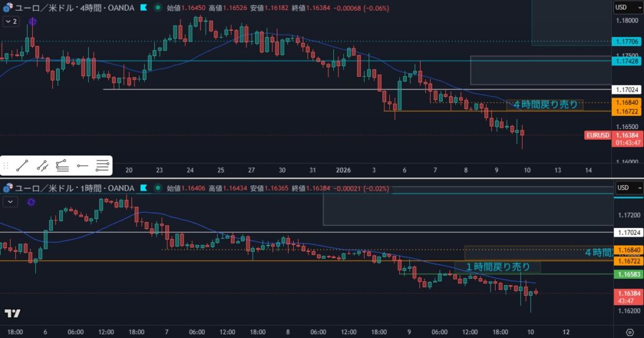Viewport: 644px width, 338px height.
Task: Choose the Fibonacci retracement tool
Action: [x=62, y=166]
